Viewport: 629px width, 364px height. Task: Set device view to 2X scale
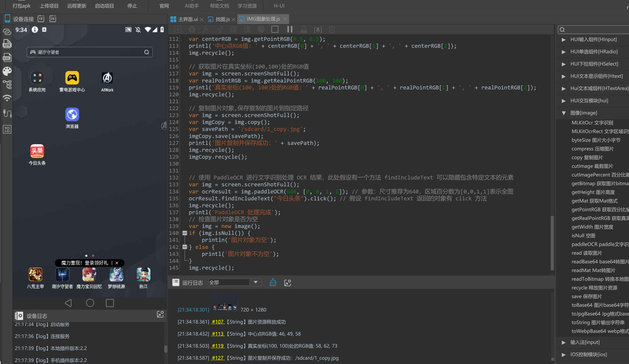pos(53,19)
